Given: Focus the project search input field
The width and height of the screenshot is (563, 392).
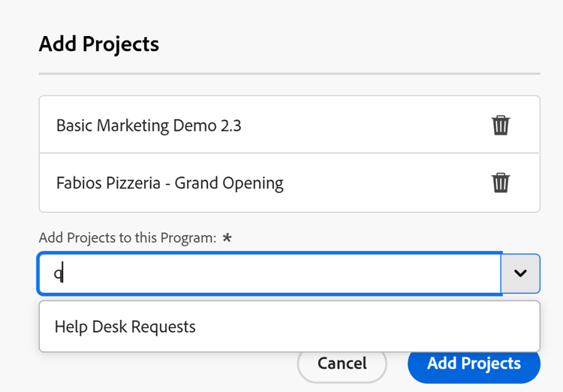Looking at the screenshot, I should point(270,273).
